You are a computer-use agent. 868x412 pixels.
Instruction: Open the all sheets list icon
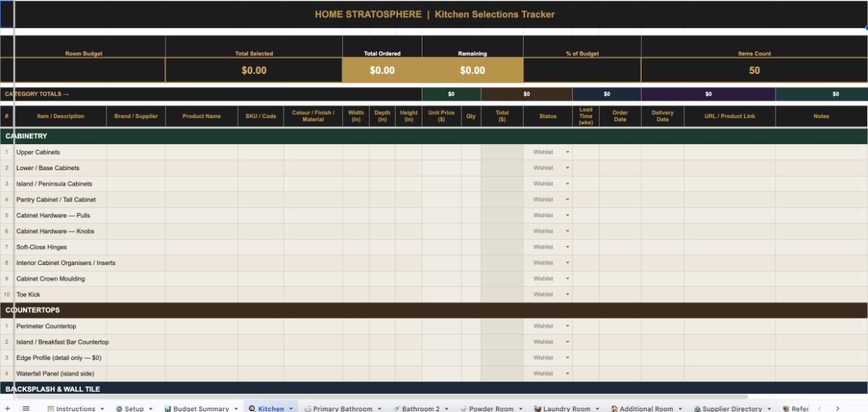[x=25, y=408]
